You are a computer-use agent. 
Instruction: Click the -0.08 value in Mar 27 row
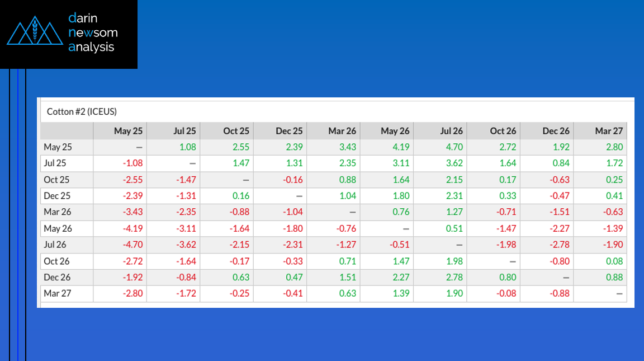[x=505, y=293]
